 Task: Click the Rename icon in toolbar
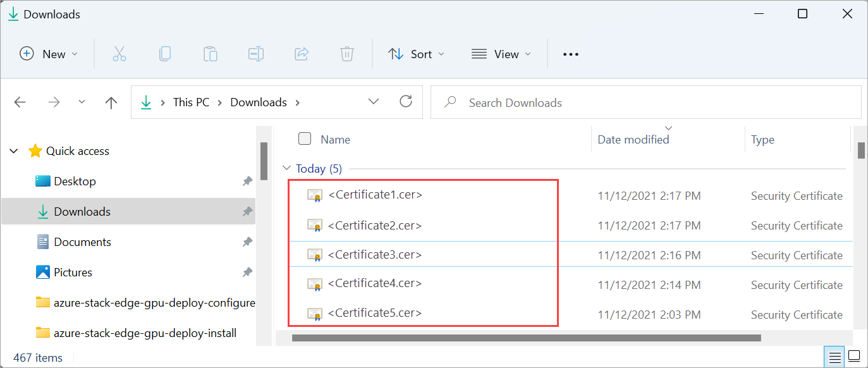(x=256, y=54)
